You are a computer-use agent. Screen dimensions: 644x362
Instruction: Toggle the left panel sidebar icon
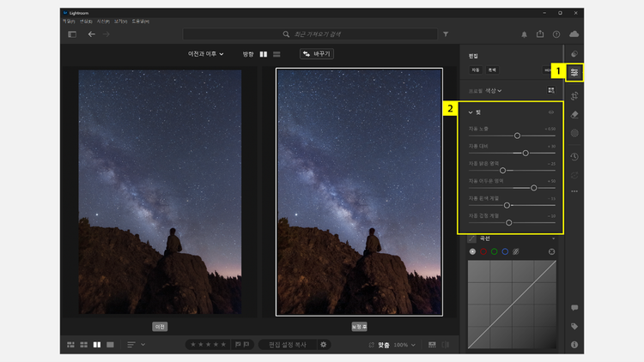(72, 34)
